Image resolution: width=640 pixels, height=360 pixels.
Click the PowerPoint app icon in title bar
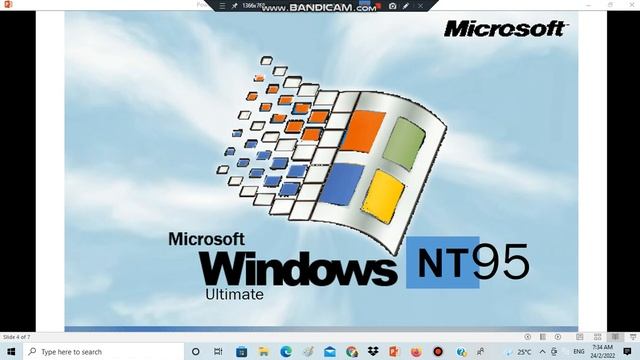[7, 4]
